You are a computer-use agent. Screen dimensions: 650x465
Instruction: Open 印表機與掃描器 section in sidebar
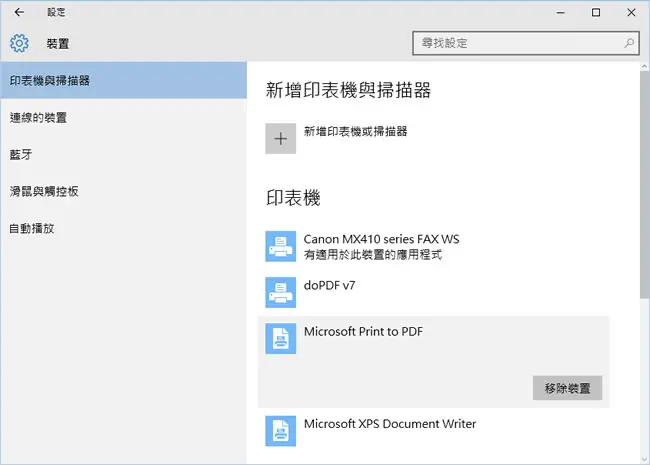coord(124,80)
